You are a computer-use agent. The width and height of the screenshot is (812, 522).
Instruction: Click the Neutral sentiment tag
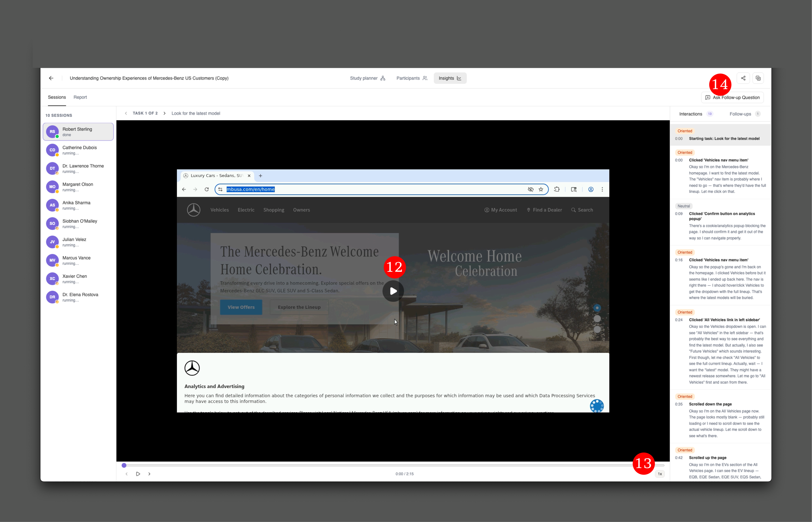click(x=683, y=206)
